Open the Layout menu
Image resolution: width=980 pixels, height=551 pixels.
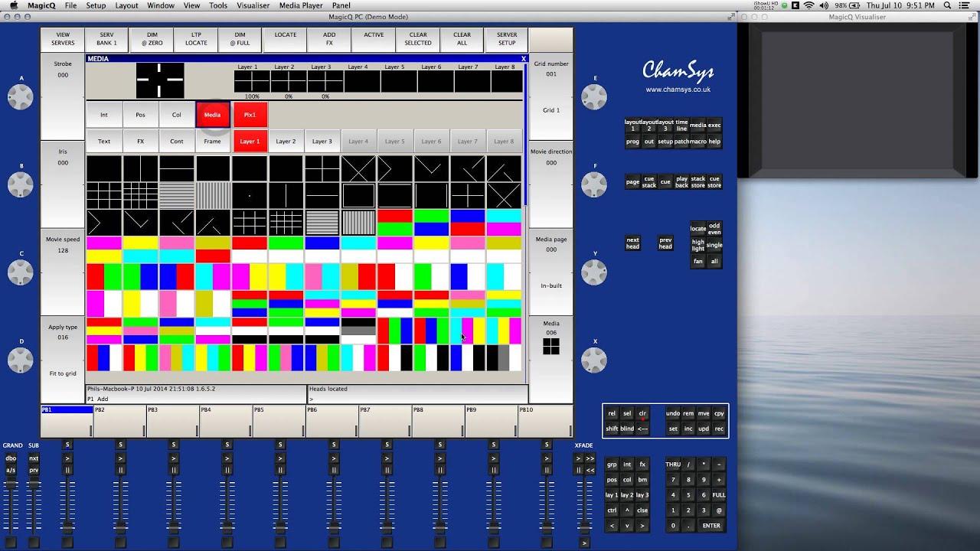coord(126,5)
